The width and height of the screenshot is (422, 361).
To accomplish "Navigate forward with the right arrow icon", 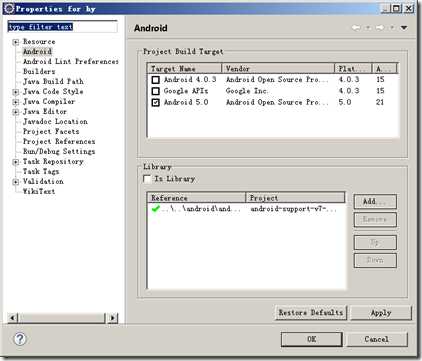I will pos(380,28).
